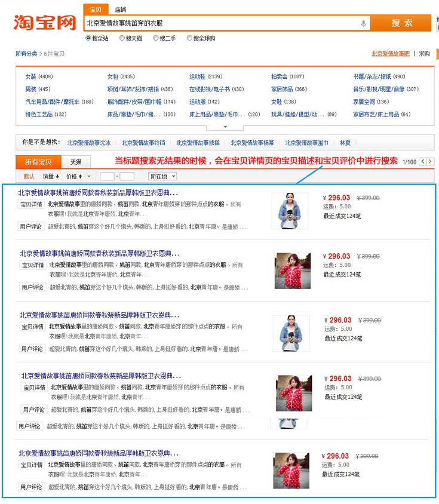
Task: Open the 书籍/杂志/报纸 category
Action: [379, 76]
